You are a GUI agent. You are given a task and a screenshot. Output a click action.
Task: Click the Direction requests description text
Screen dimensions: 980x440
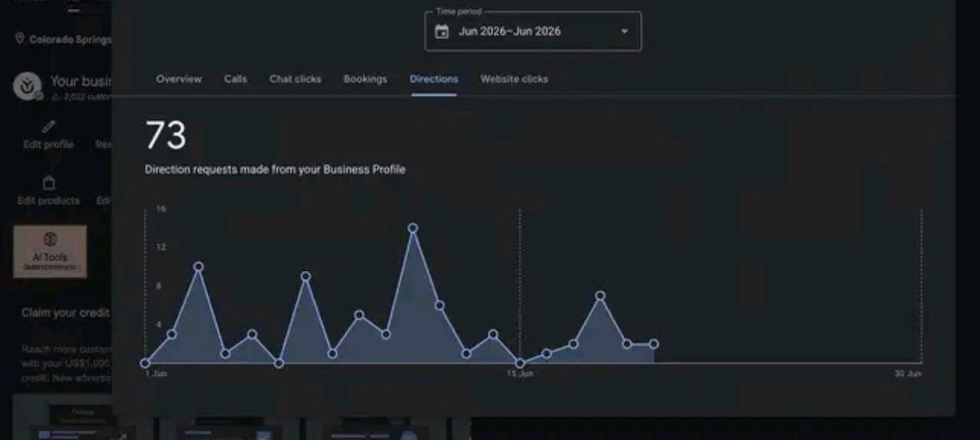click(275, 170)
